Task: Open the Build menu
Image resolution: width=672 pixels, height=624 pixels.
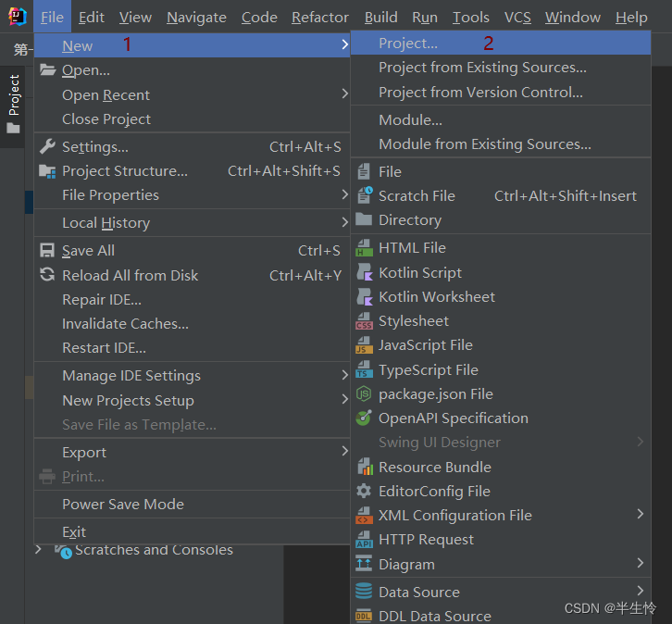Action: pyautogui.click(x=381, y=18)
